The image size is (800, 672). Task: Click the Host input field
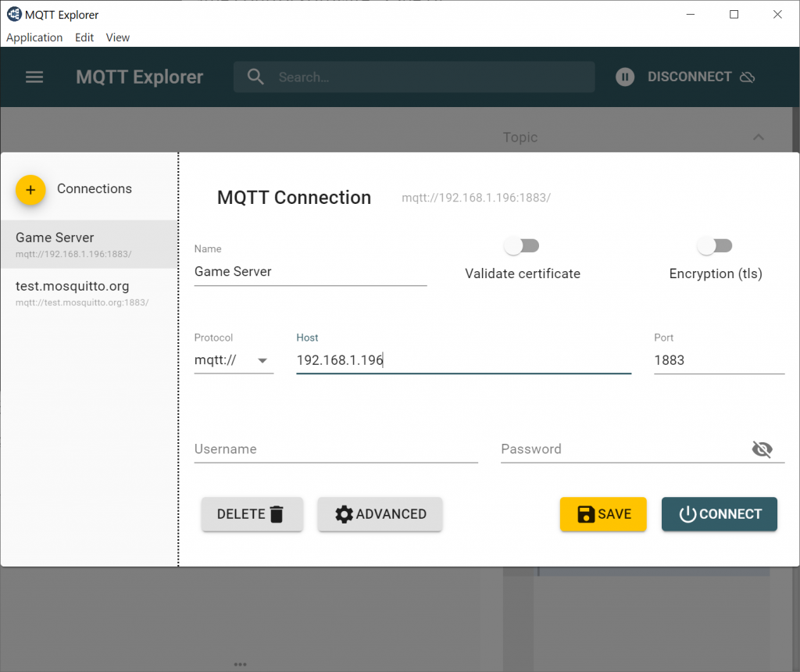pyautogui.click(x=464, y=360)
